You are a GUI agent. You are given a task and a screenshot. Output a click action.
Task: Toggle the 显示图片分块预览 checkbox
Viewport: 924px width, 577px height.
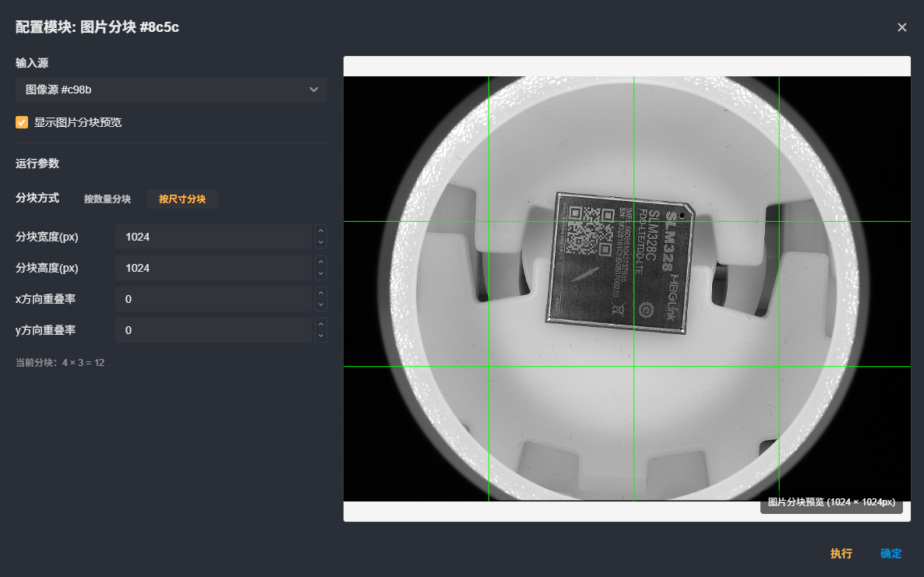click(22, 122)
